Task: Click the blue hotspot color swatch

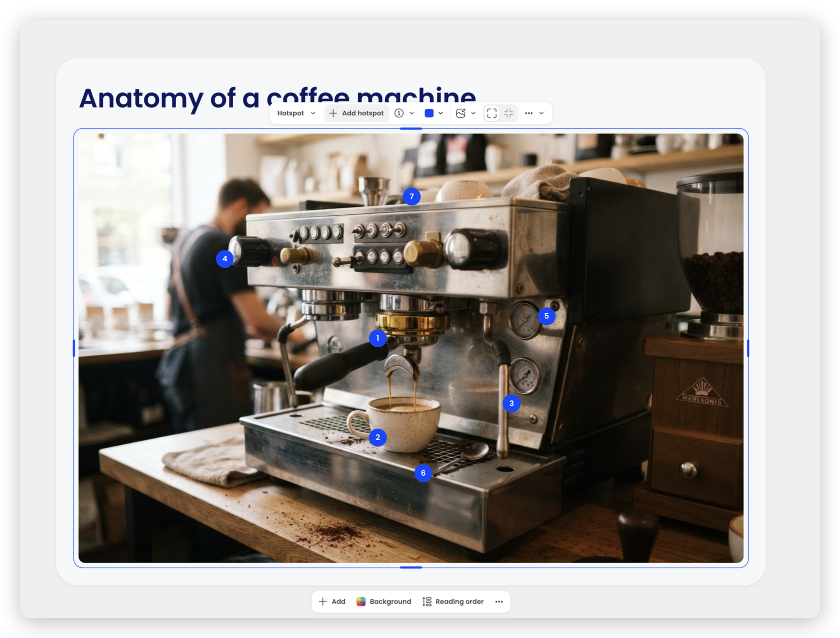Action: point(429,113)
